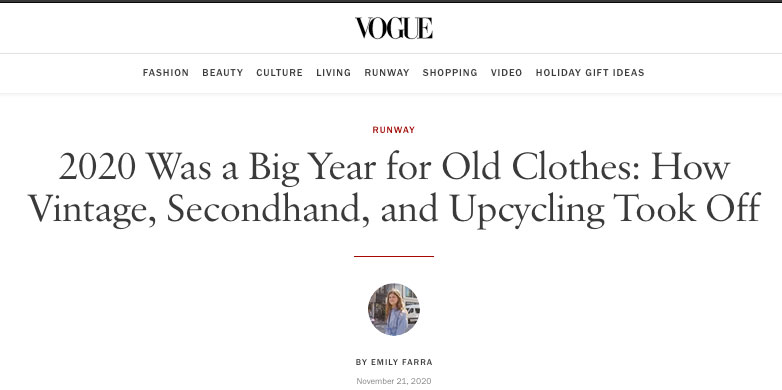Open Holiday Gift Ideas
Viewport: 782px width, 390px height.
click(x=590, y=73)
